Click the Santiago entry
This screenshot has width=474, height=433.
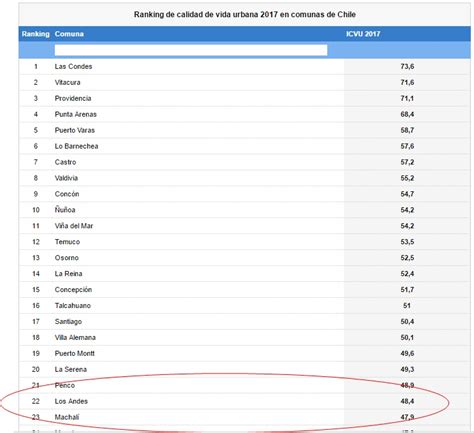tap(68, 322)
